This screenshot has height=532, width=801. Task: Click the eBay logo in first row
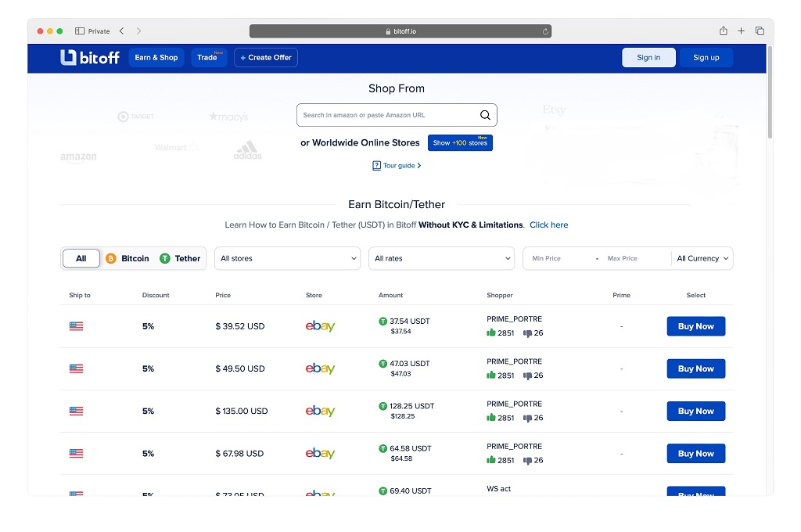[x=320, y=326]
